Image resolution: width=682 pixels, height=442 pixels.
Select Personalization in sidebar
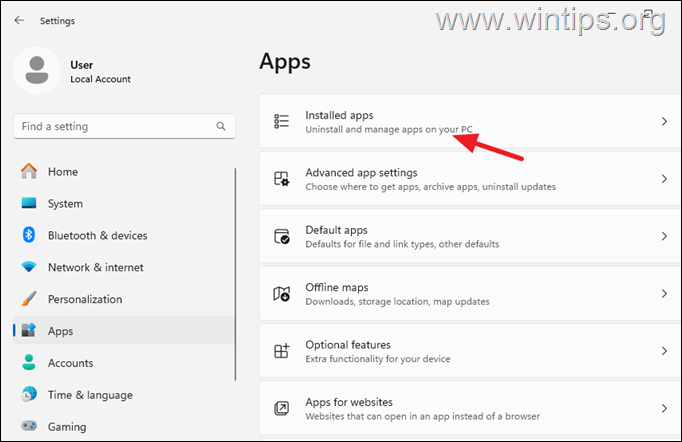coord(124,299)
